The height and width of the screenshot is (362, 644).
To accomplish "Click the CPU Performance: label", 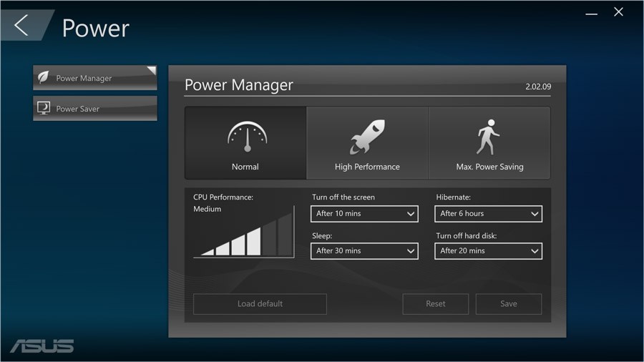I will (223, 197).
